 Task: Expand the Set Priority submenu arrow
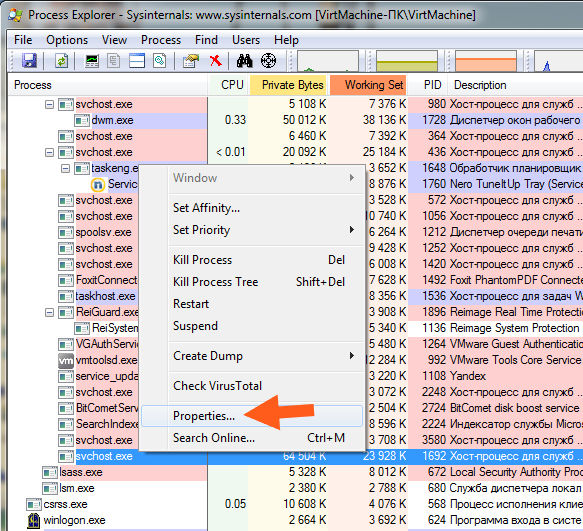pyautogui.click(x=352, y=230)
